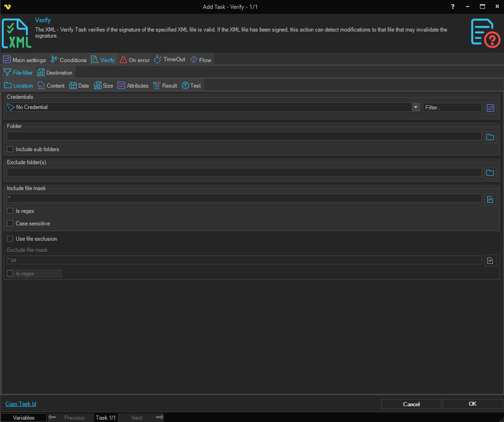Screen dimensions: 504x422
Task: Check the Case sensitive option
Action: [10, 224]
